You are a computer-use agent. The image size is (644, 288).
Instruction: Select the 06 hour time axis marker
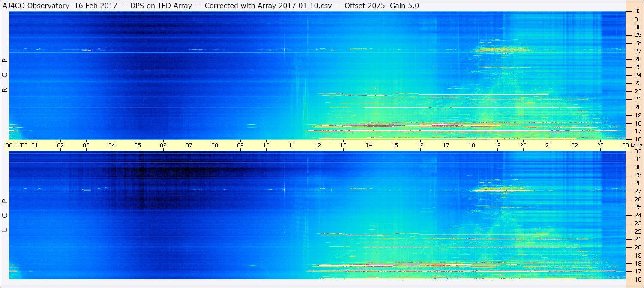tap(163, 145)
